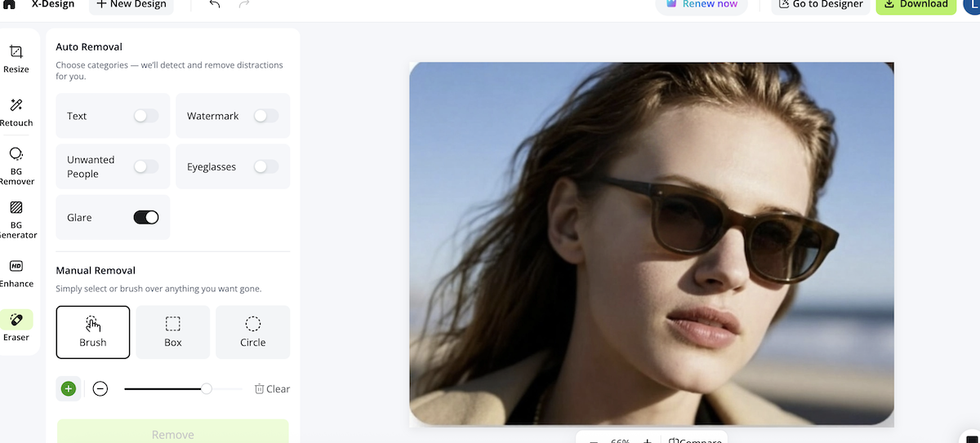Viewport: 980px width, 443px height.
Task: Click the Auto Removal heading
Action: [89, 47]
